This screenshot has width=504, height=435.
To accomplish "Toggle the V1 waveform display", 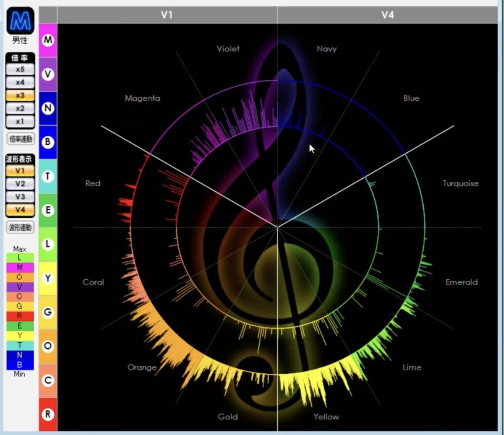I will coord(20,171).
